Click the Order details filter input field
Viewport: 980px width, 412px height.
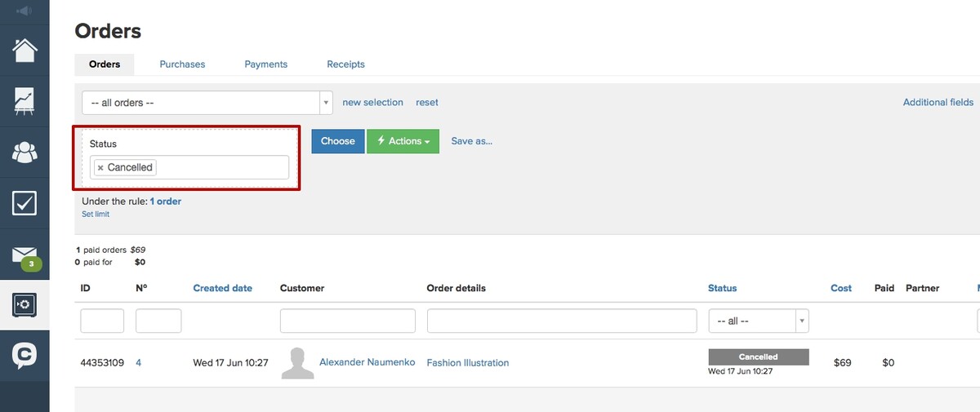tap(562, 321)
